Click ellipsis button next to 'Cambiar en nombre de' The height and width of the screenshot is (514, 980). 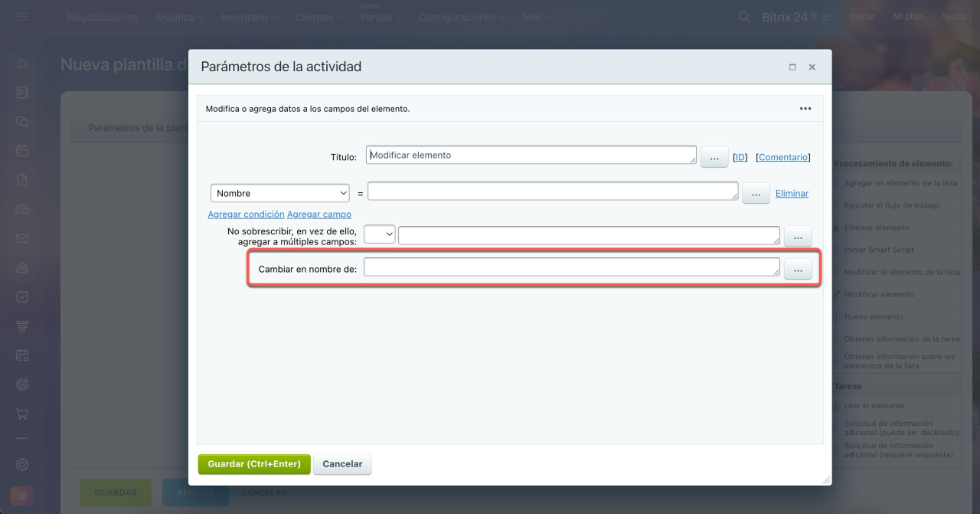click(x=798, y=270)
